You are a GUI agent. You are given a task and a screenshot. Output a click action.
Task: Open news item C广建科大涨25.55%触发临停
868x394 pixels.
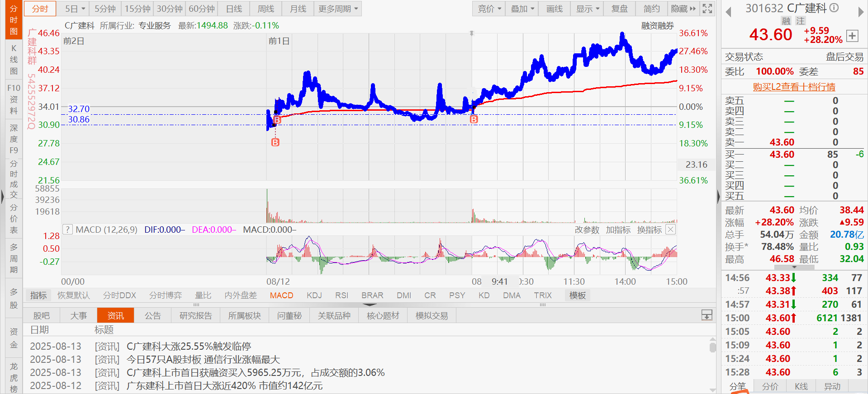tap(189, 346)
